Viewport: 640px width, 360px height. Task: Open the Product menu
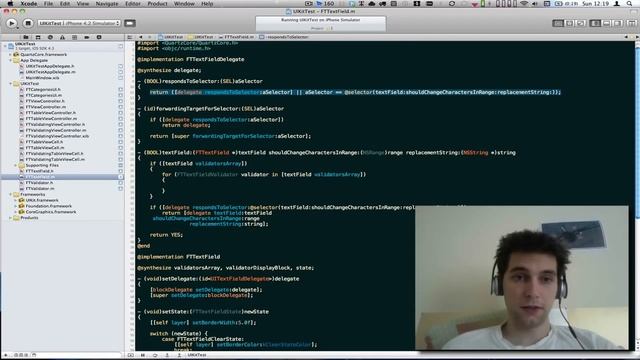click(157, 4)
